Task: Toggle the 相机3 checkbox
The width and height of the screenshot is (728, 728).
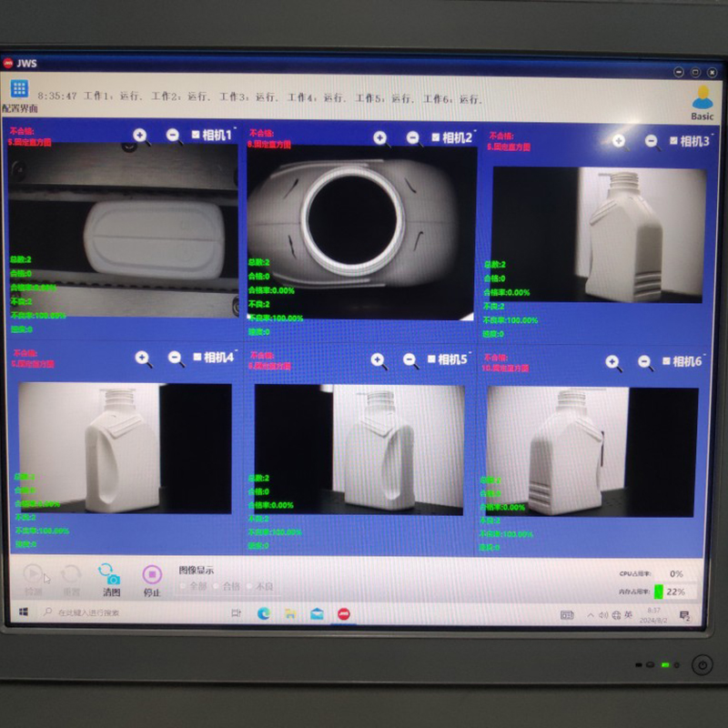Action: [x=673, y=141]
